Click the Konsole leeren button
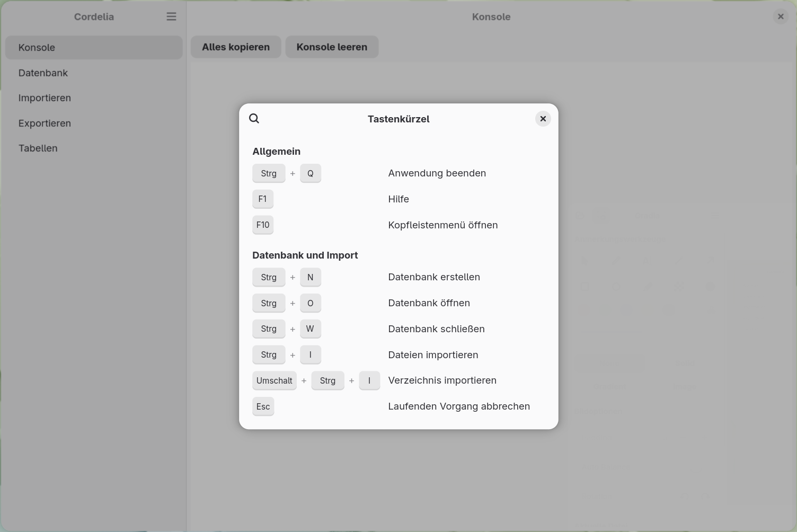 332,47
